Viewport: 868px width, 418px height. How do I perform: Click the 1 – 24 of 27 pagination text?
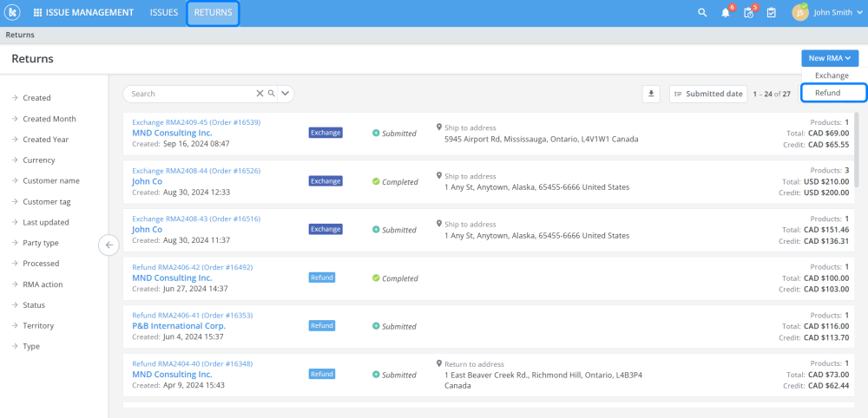click(x=772, y=94)
